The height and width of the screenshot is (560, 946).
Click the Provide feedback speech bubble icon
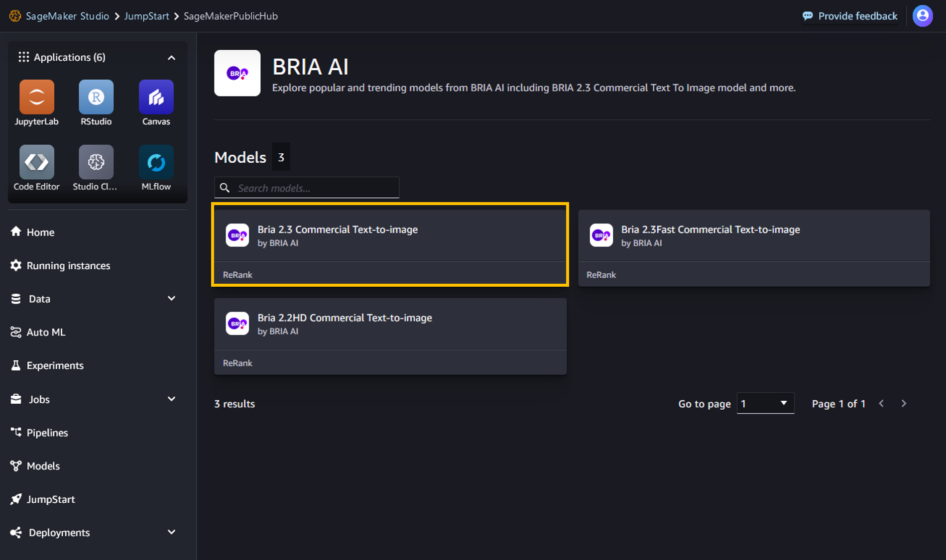point(808,16)
